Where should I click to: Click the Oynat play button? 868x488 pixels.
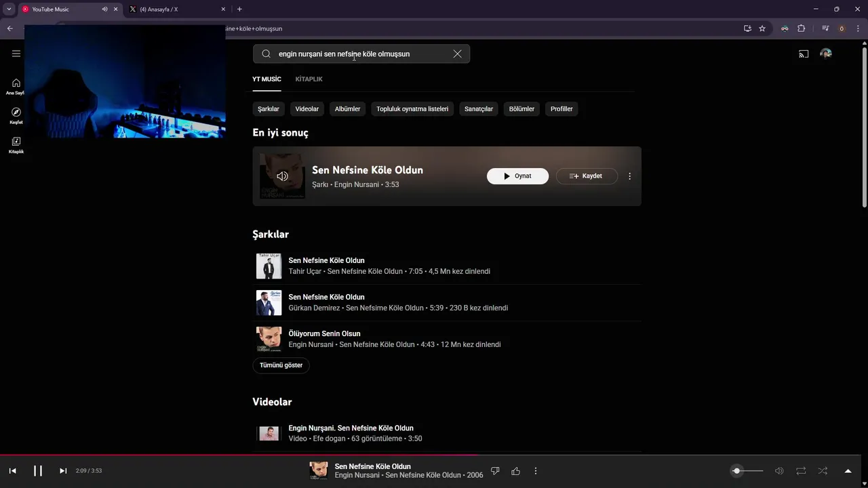click(x=517, y=176)
